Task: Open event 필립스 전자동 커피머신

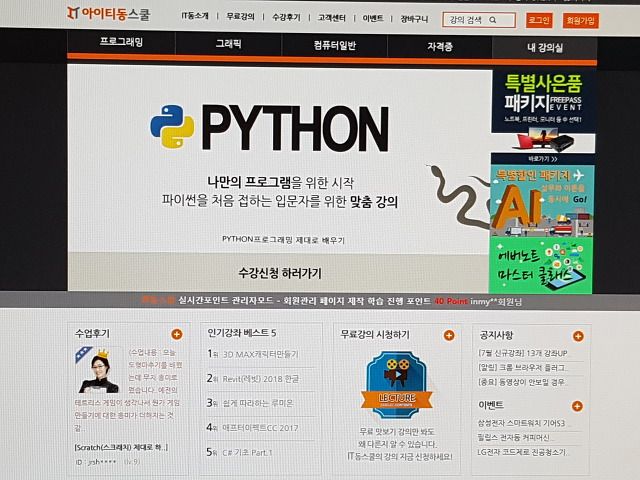Action: [514, 438]
